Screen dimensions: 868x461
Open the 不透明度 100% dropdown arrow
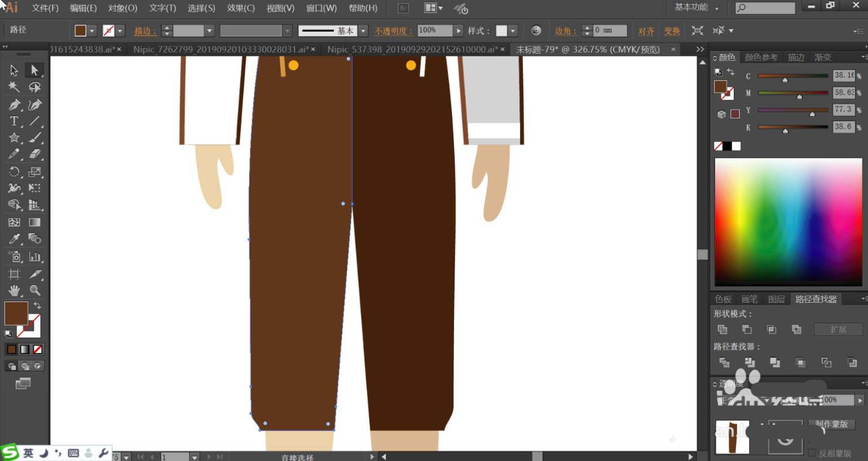pos(458,30)
